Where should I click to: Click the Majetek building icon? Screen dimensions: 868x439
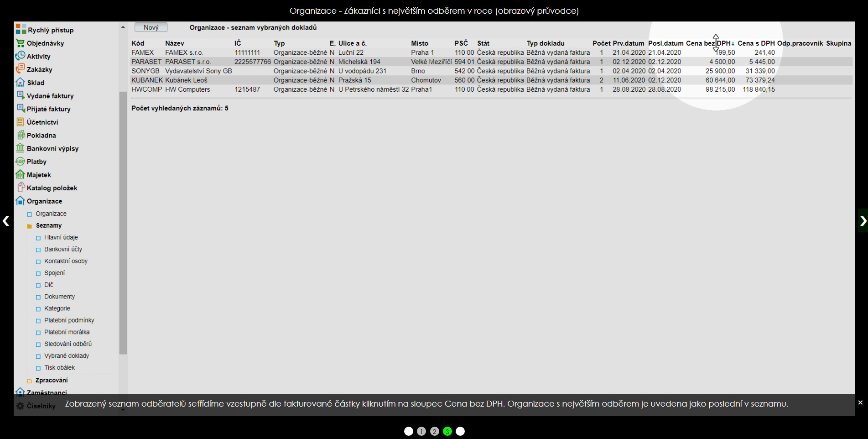coord(20,175)
